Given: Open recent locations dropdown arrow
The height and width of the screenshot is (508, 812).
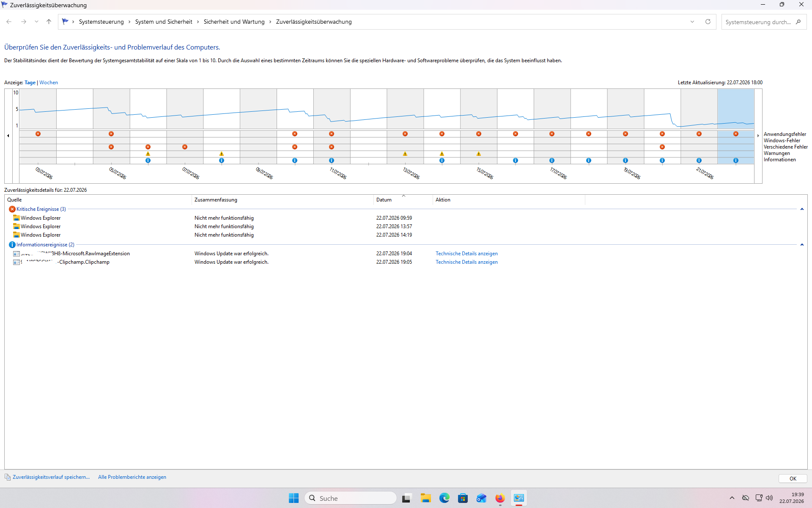Looking at the screenshot, I should click(x=37, y=22).
